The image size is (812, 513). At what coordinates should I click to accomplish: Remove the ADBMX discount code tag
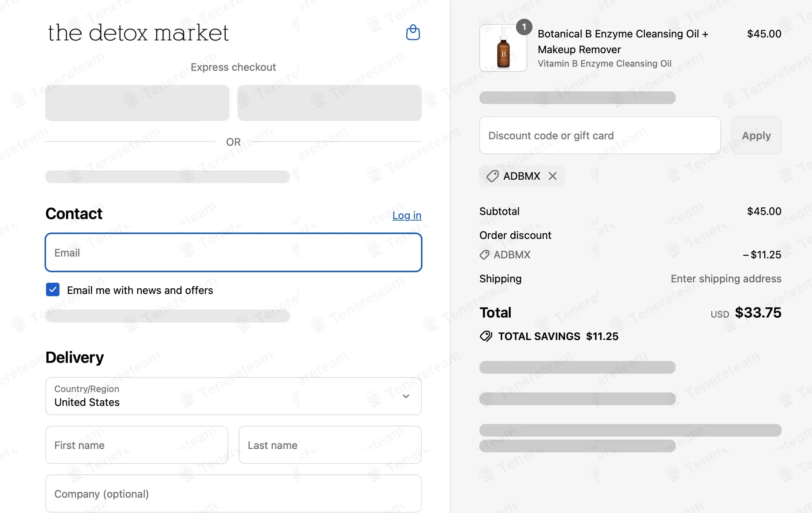click(x=553, y=176)
